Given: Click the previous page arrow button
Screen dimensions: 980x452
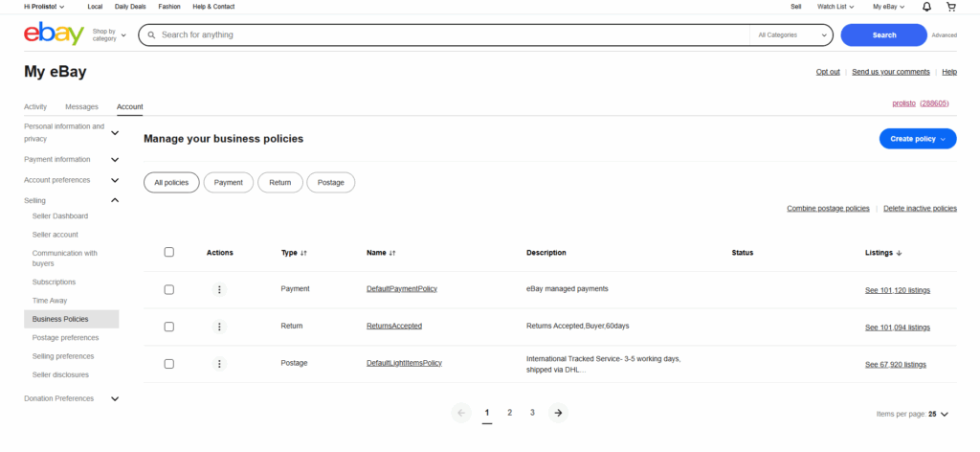Looking at the screenshot, I should [x=461, y=413].
